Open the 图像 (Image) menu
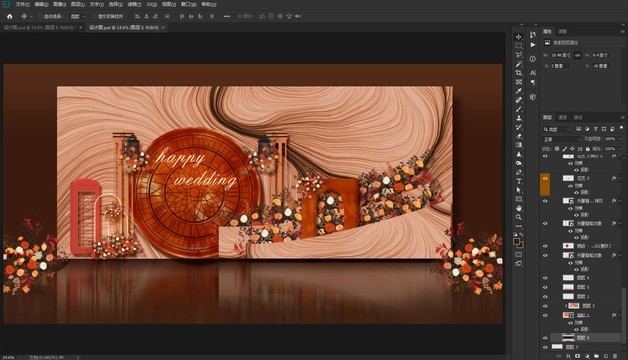This screenshot has height=360, width=628. (59, 4)
